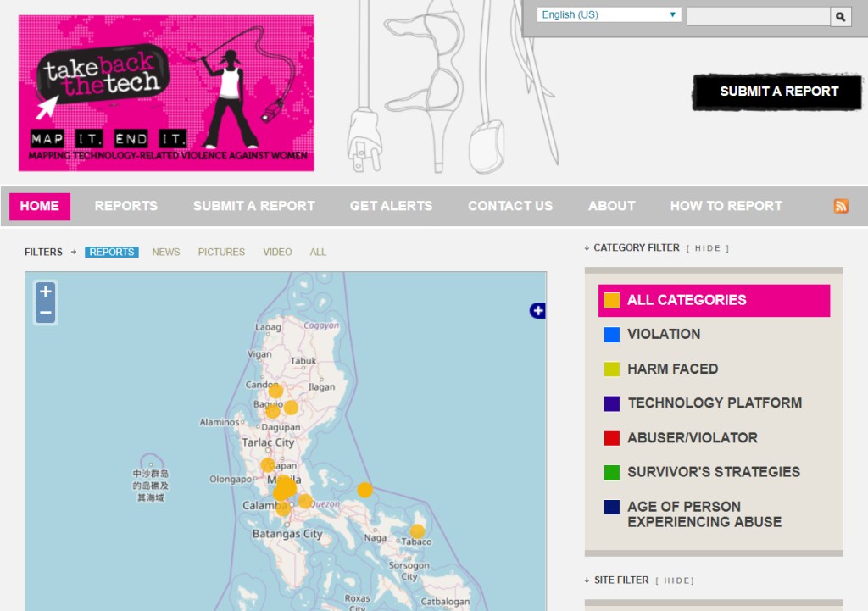The image size is (868, 611).
Task: Switch to the PICTURES filter tab
Action: [x=221, y=252]
